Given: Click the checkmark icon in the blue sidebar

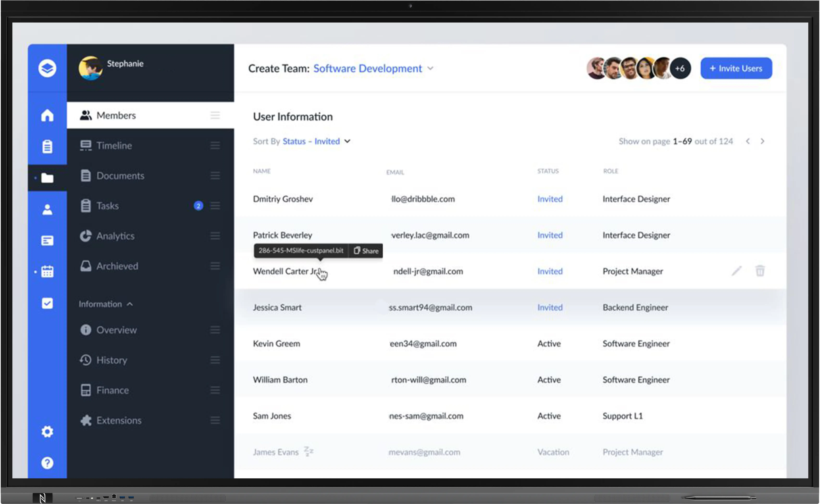Looking at the screenshot, I should tap(47, 303).
